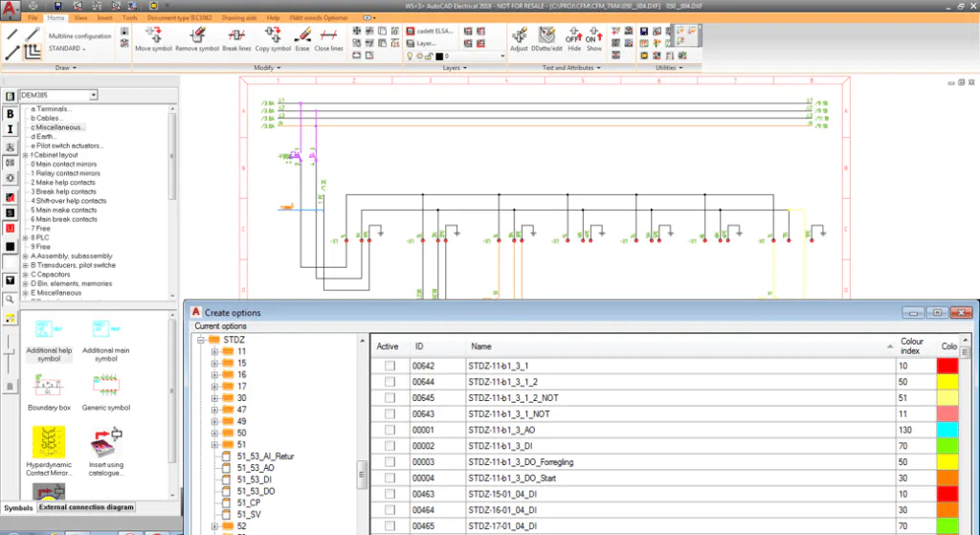Open the DEM385 library dropdown
Viewport: 980px width, 535px height.
click(x=93, y=95)
